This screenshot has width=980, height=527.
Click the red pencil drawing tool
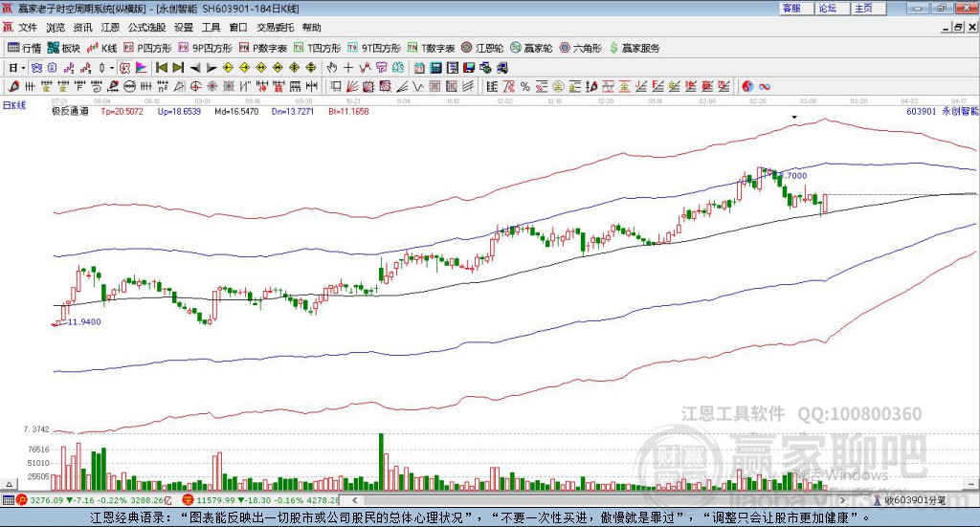tap(13, 86)
